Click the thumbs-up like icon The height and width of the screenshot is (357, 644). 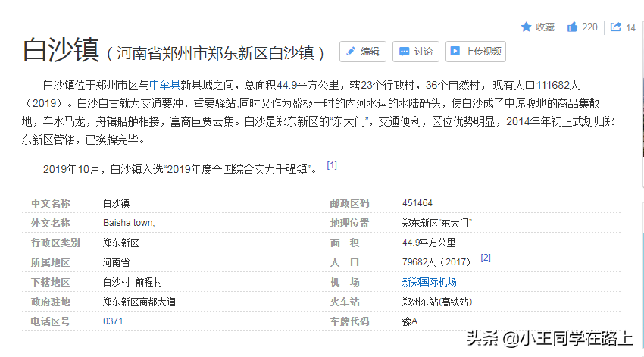click(x=573, y=27)
